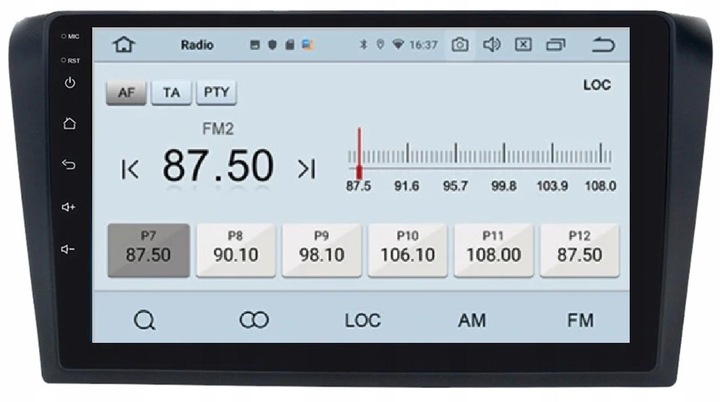720x402 pixels.
Task: Start station search with magnifier icon
Action: tap(145, 320)
